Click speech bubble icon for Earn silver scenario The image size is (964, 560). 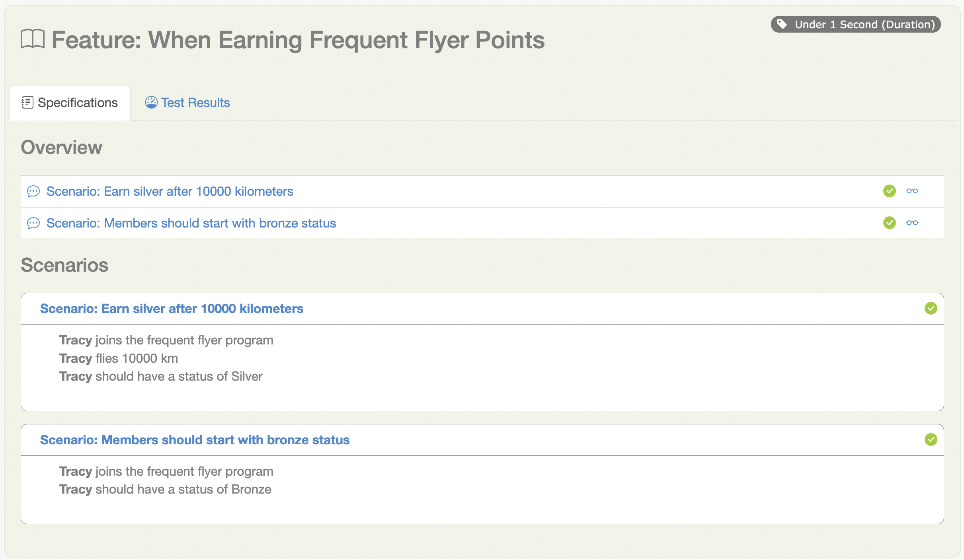pos(33,191)
